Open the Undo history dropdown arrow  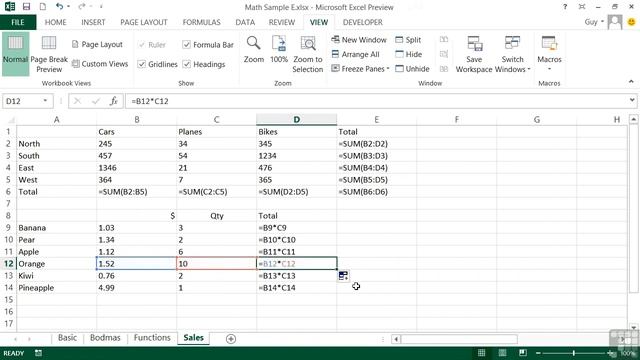tap(68, 7)
